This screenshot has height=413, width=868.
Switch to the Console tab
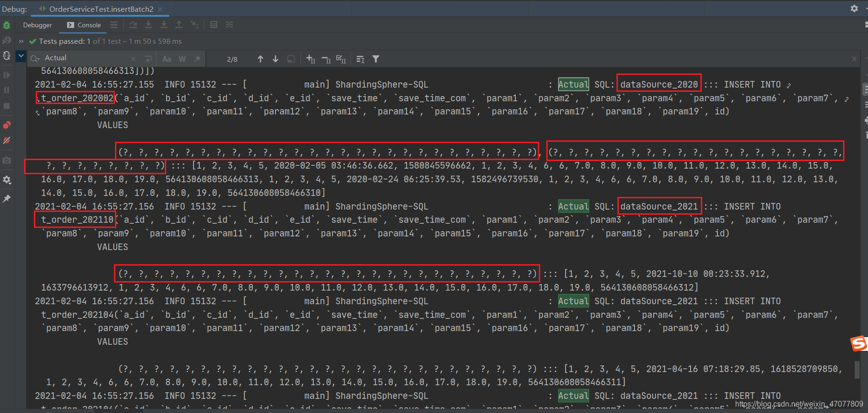[x=84, y=25]
